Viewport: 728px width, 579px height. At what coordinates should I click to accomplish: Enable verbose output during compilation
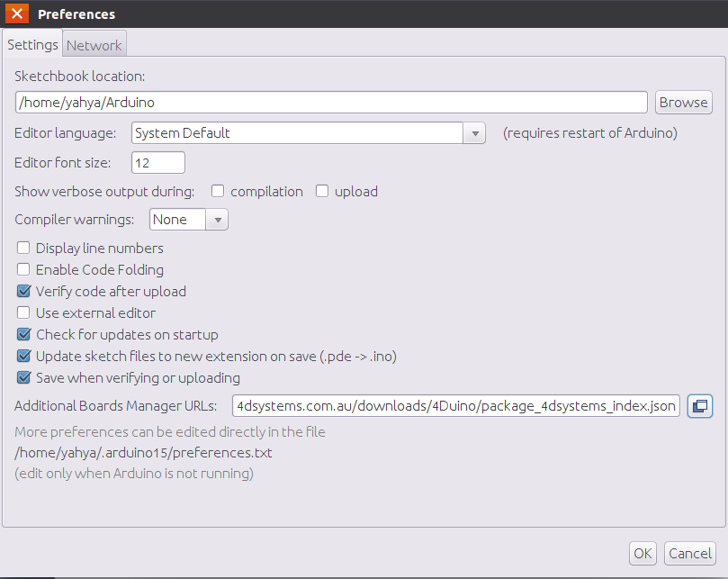pyautogui.click(x=218, y=192)
